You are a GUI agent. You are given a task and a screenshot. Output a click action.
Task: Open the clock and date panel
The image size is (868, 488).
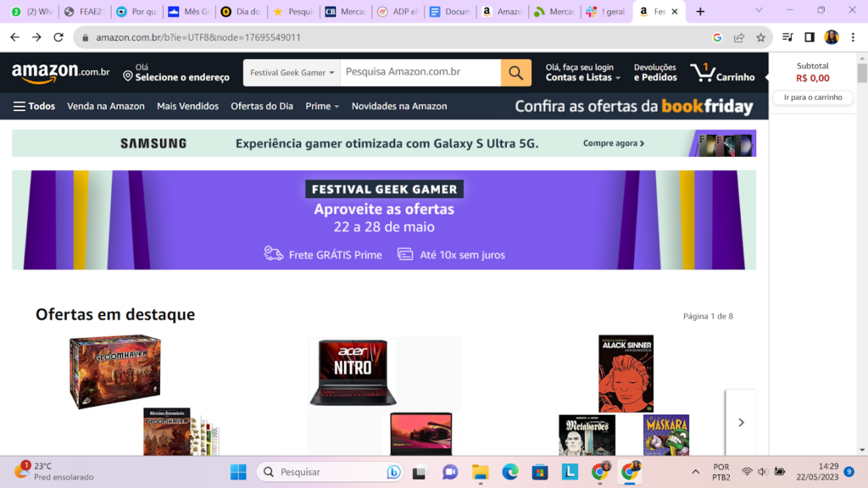tap(817, 472)
